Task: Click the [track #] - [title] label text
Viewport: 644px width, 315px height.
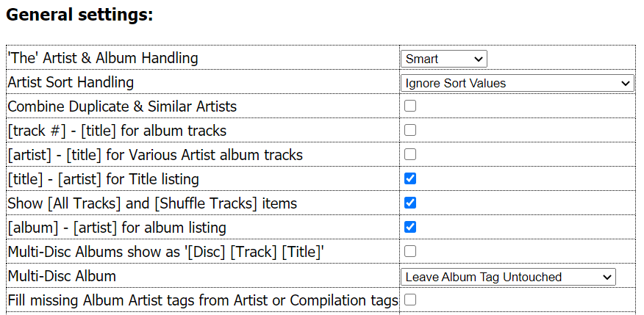Action: point(117,131)
